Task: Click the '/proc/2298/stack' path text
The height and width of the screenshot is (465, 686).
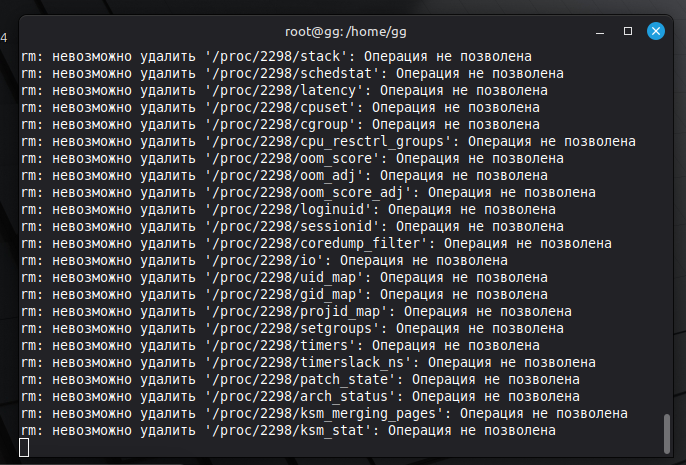Action: pos(276,56)
